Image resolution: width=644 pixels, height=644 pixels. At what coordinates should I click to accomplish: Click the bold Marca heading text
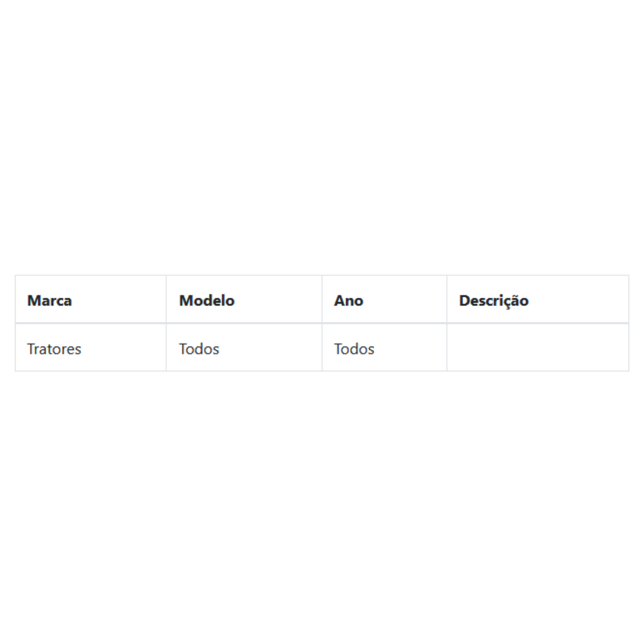49,301
